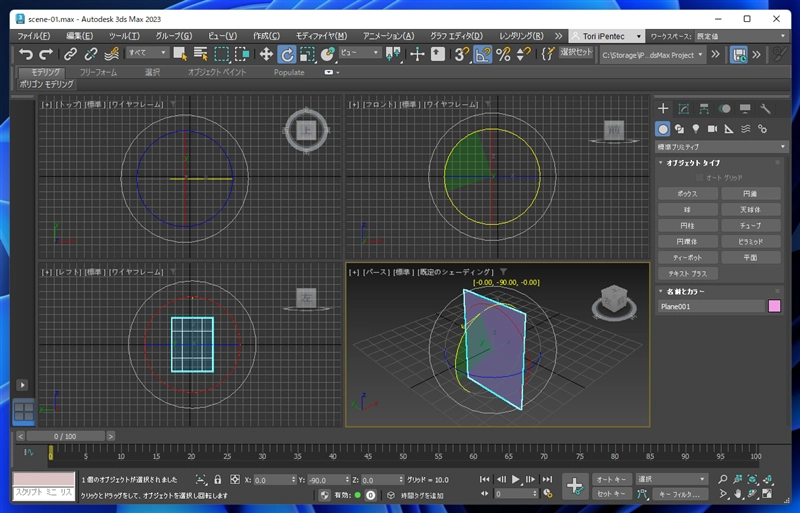Viewport: 800px width, 513px height.
Task: Click the Y rotation value field
Action: pos(324,480)
